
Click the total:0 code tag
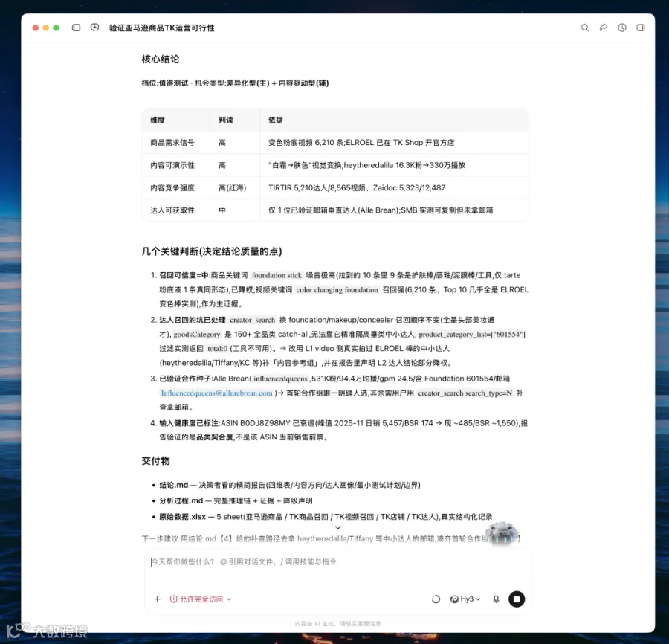(217, 349)
